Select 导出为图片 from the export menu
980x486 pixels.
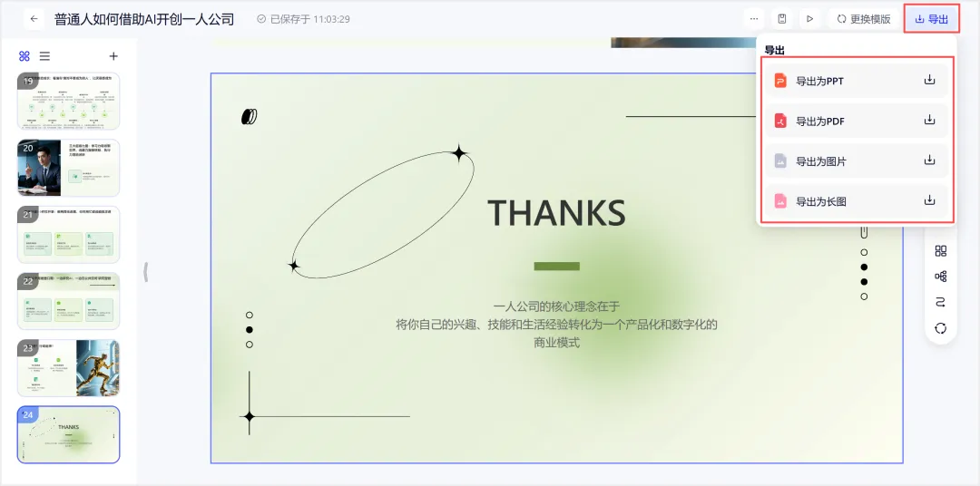point(857,161)
